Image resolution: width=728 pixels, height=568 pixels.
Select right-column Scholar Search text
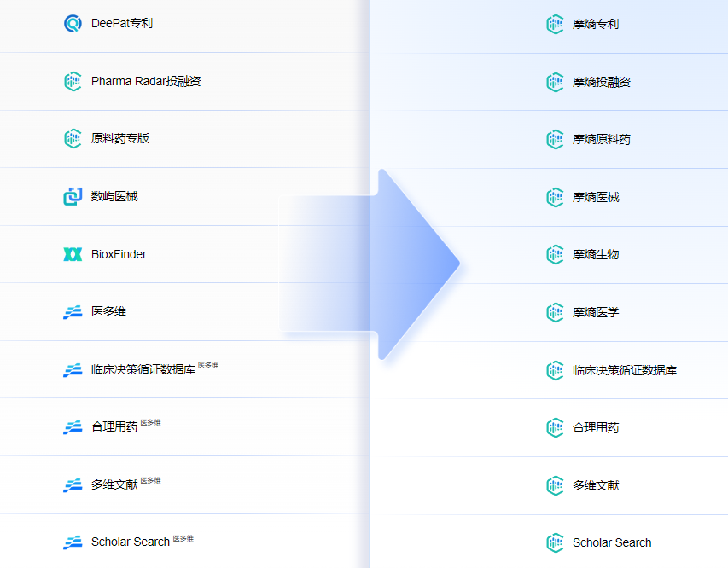[612, 543]
